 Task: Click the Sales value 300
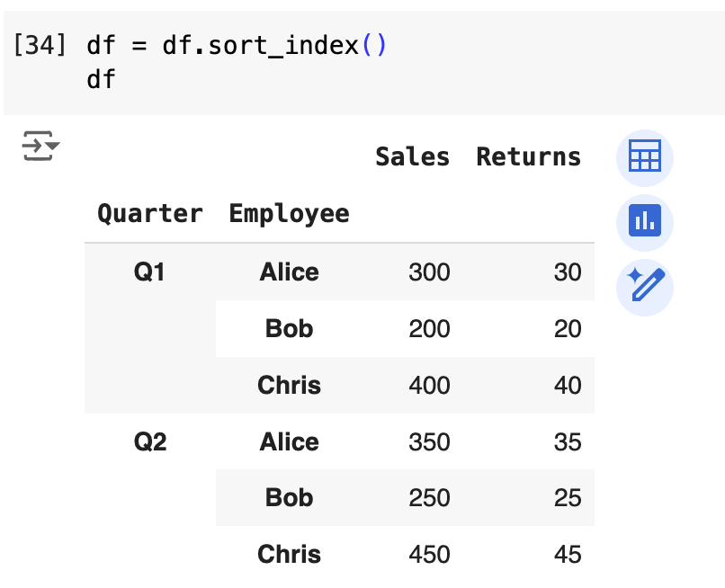[429, 272]
